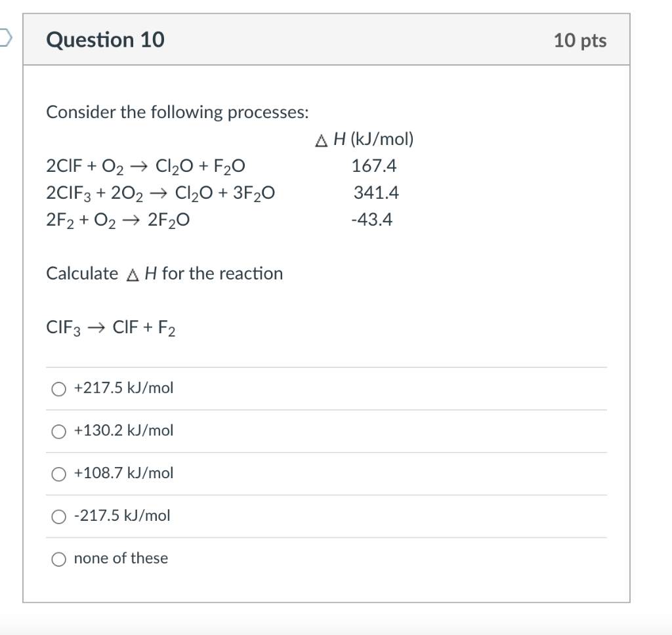The width and height of the screenshot is (672, 635).
Task: Click the radio circle next to +217.5 kJ/mol
Action: (x=59, y=388)
